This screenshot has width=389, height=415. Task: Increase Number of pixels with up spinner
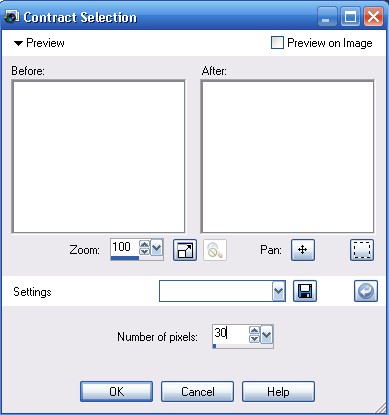pos(254,331)
